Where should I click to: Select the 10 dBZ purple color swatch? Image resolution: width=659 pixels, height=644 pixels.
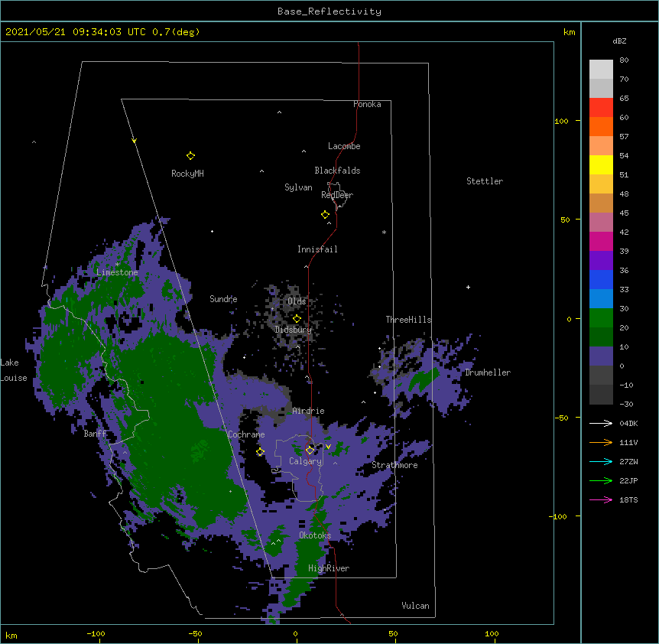coord(601,356)
